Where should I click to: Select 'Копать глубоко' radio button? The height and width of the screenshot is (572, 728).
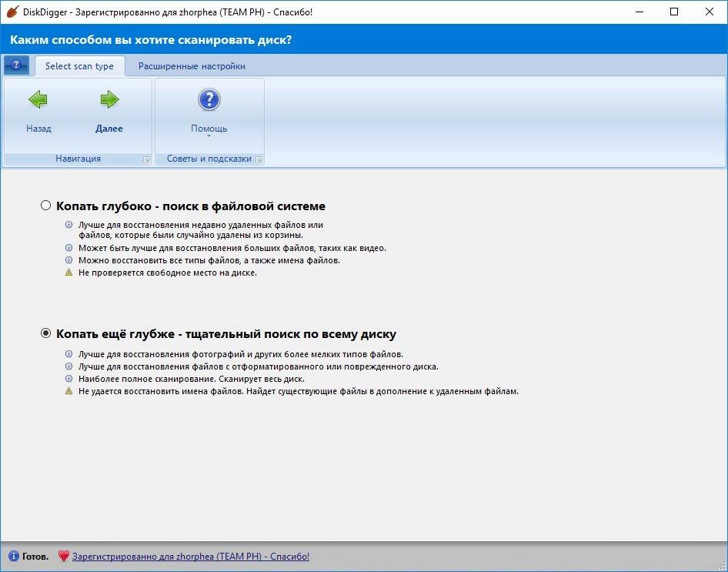pos(45,206)
